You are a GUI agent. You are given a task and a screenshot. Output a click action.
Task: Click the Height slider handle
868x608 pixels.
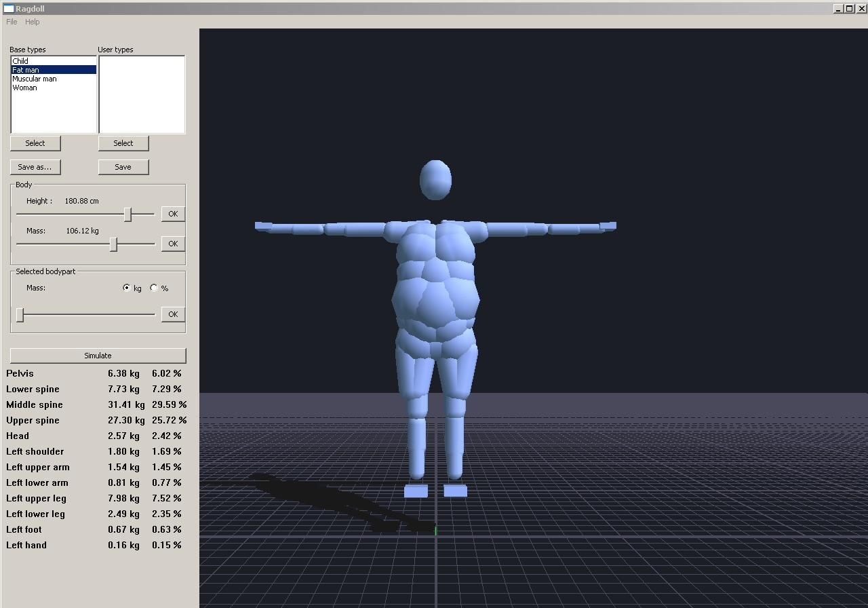pyautogui.click(x=127, y=214)
